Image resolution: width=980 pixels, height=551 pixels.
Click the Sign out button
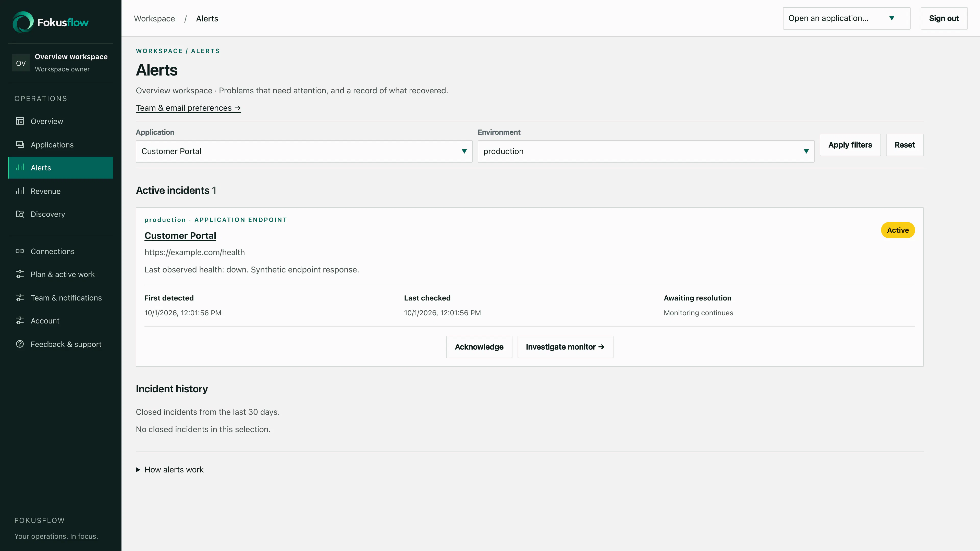coord(944,18)
